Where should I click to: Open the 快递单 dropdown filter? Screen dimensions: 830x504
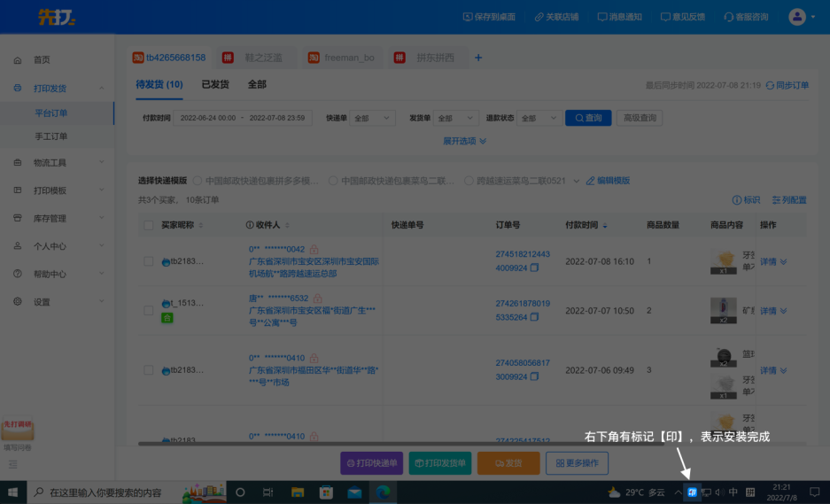(373, 118)
